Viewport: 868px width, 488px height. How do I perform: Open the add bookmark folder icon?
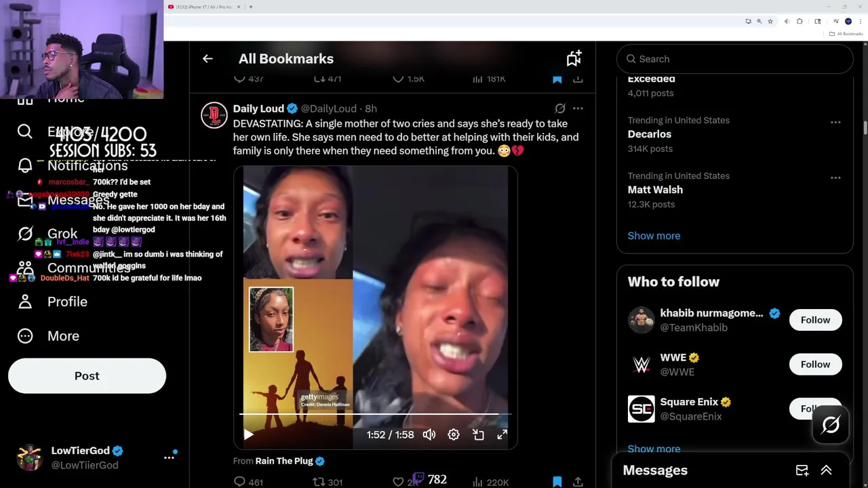point(574,59)
